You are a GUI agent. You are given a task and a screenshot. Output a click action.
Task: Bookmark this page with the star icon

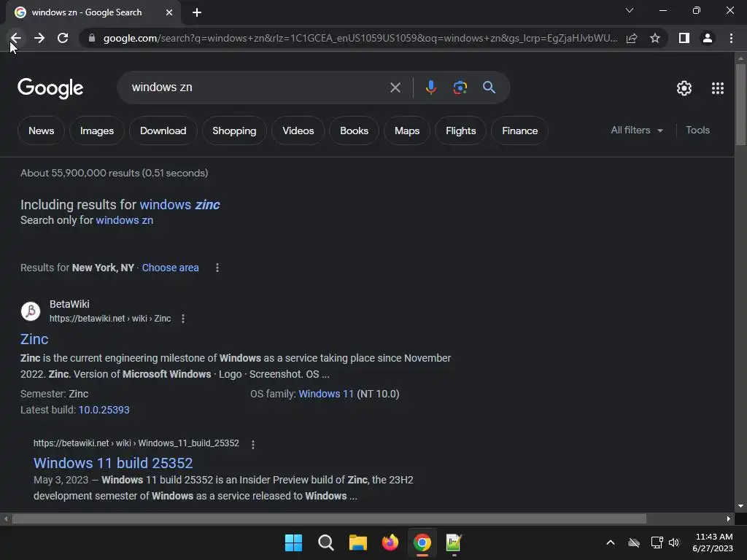pos(655,38)
